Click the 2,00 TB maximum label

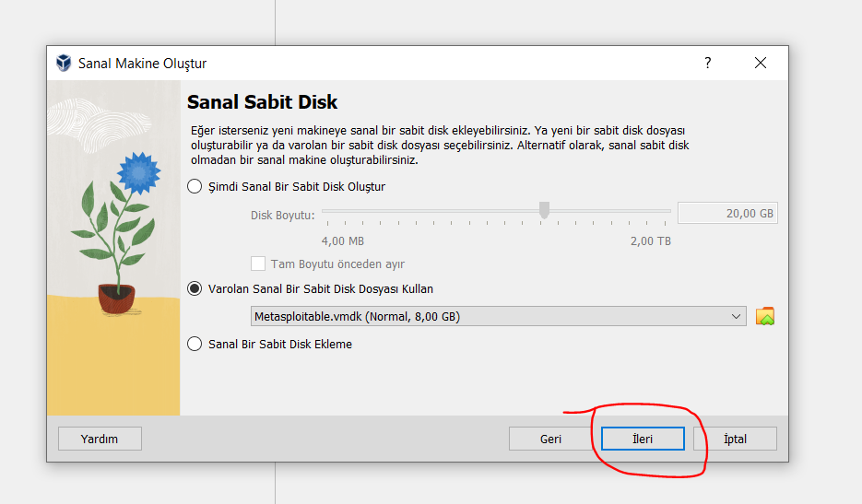coord(650,241)
